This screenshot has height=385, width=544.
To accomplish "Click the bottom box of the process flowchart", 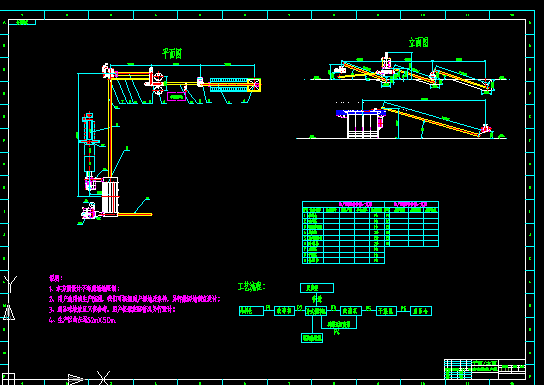I will tap(312, 338).
